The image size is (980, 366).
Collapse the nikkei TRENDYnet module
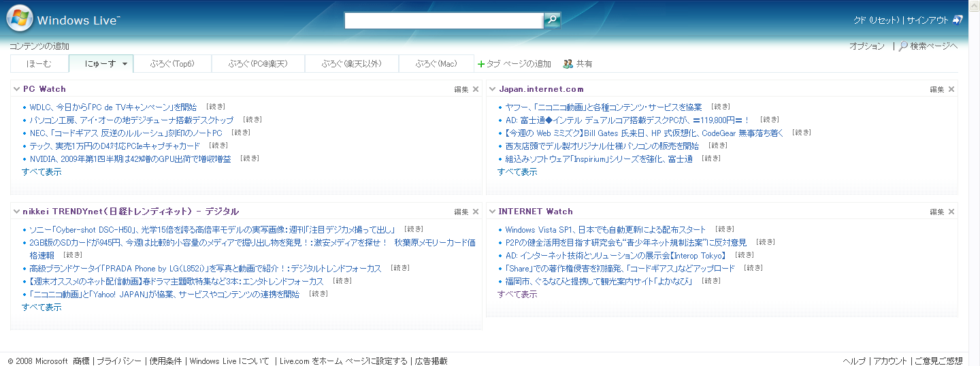click(x=17, y=212)
